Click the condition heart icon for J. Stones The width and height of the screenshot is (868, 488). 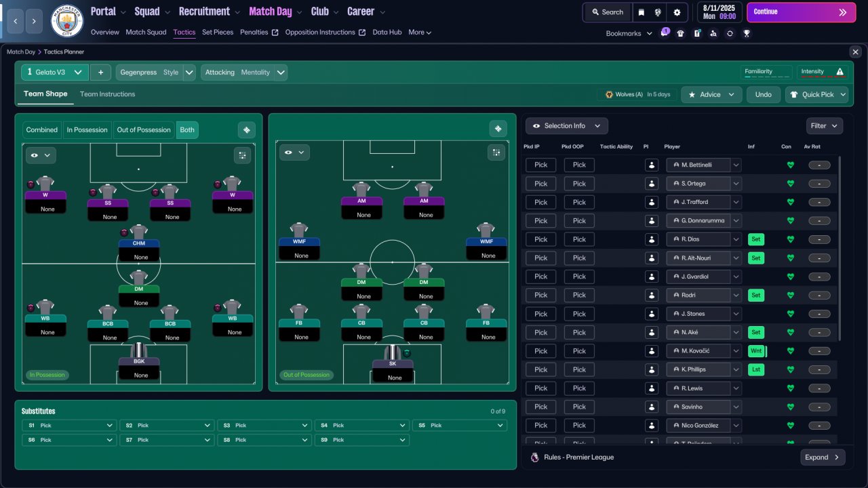point(790,314)
